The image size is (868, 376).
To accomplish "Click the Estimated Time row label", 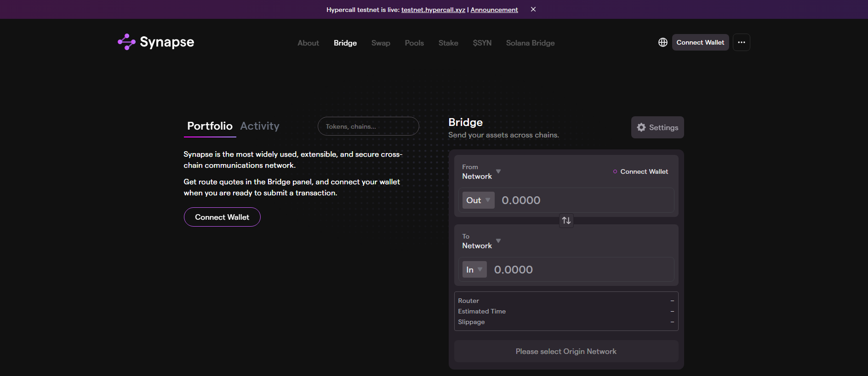I will coord(482,311).
